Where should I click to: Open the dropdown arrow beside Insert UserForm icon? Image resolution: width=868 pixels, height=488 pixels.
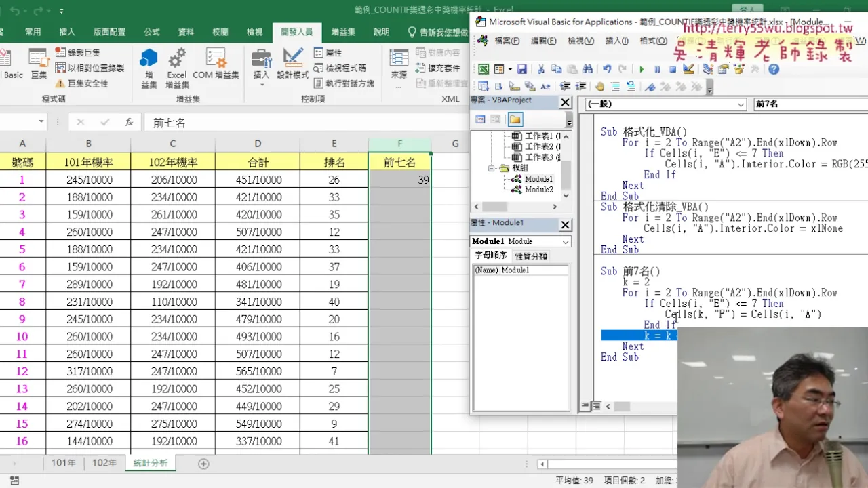tap(509, 69)
